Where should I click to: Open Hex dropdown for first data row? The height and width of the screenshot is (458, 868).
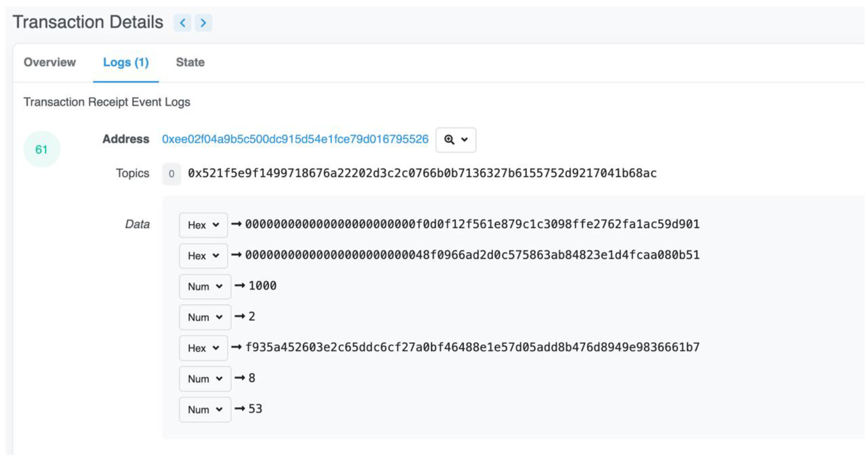pos(203,225)
